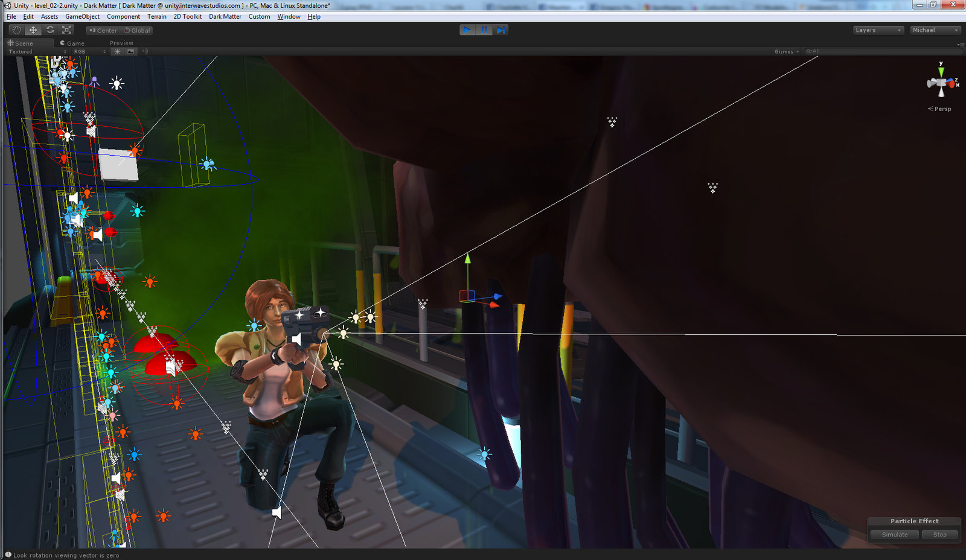Select the kneeling woman character model

pyautogui.click(x=286, y=404)
